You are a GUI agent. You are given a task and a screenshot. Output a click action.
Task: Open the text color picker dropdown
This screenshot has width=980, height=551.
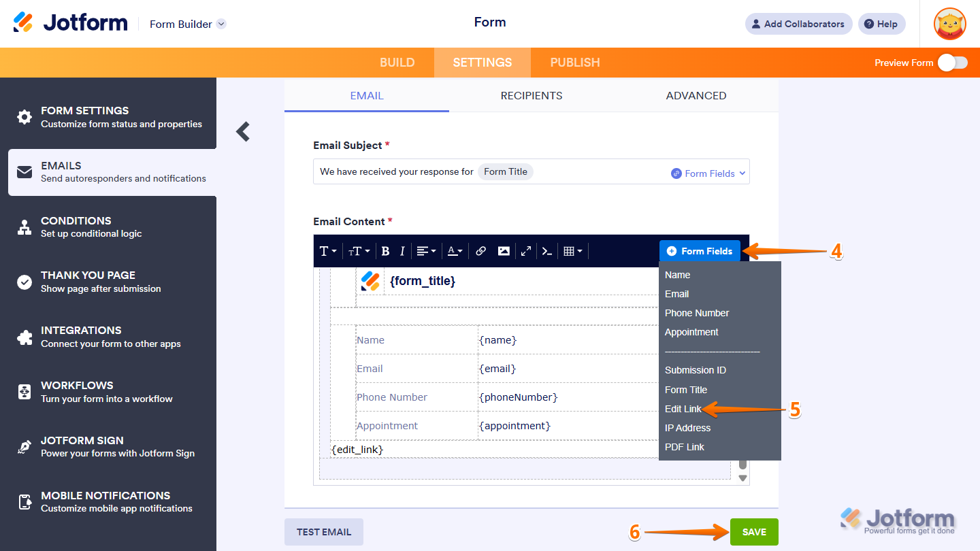[x=455, y=251]
